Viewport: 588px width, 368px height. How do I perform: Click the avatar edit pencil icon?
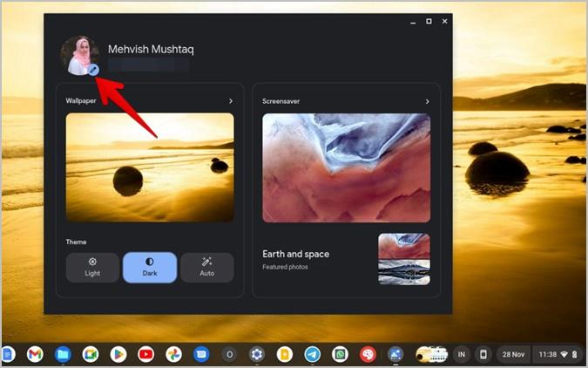[94, 70]
